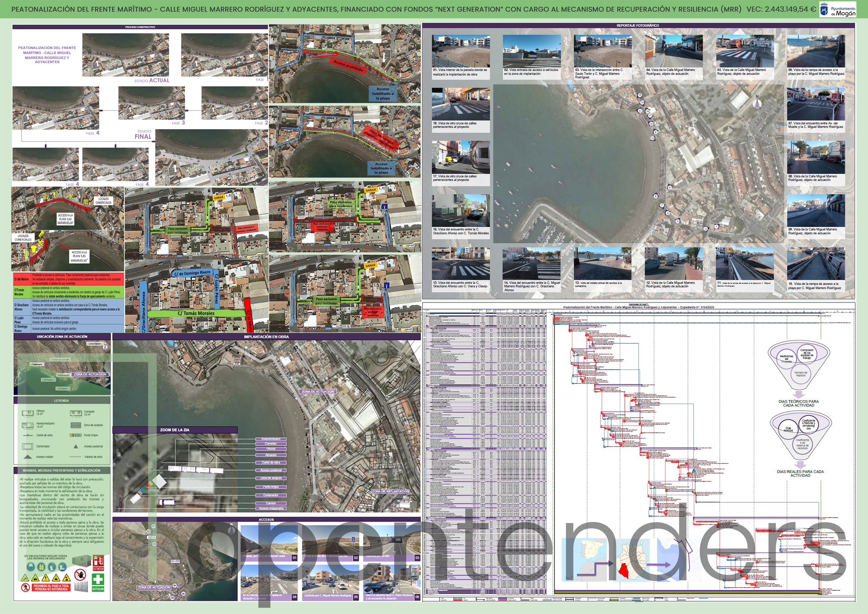Click the red highlighted area on Gran Canaria map

624,570
